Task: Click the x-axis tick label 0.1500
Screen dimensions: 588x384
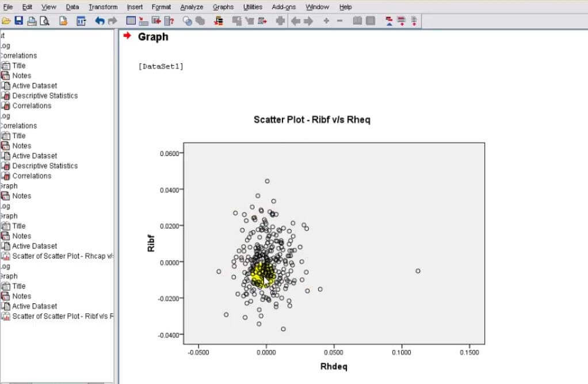Action: point(469,352)
